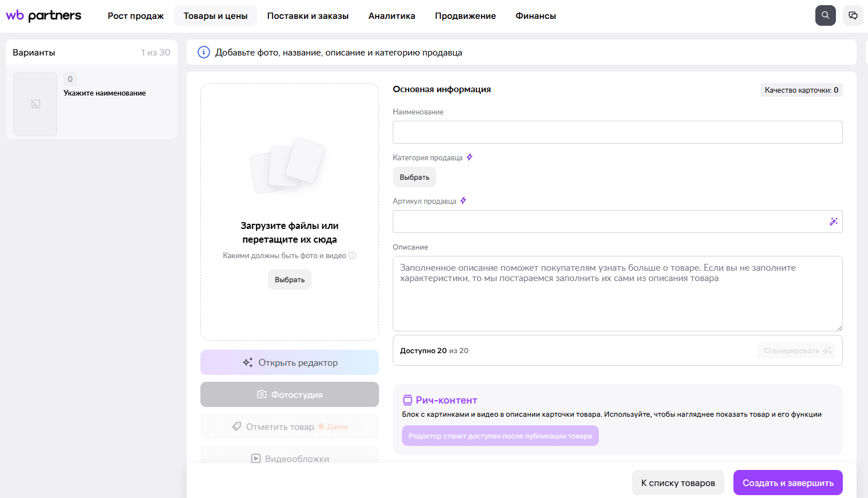Click the Рич-контент heading
The image size is (868, 498).
coord(446,400)
